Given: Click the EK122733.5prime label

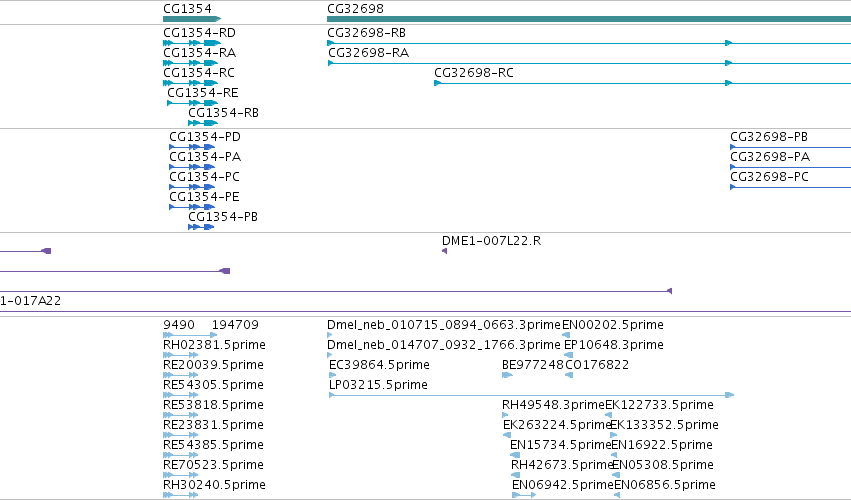Looking at the screenshot, I should (659, 406).
